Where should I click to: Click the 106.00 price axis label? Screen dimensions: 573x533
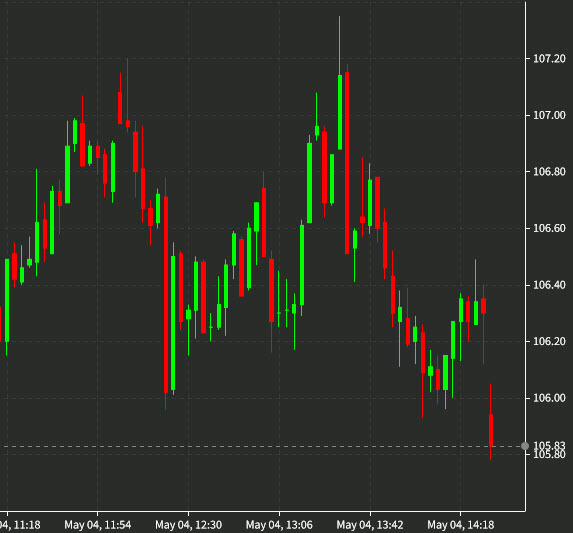(x=549, y=397)
